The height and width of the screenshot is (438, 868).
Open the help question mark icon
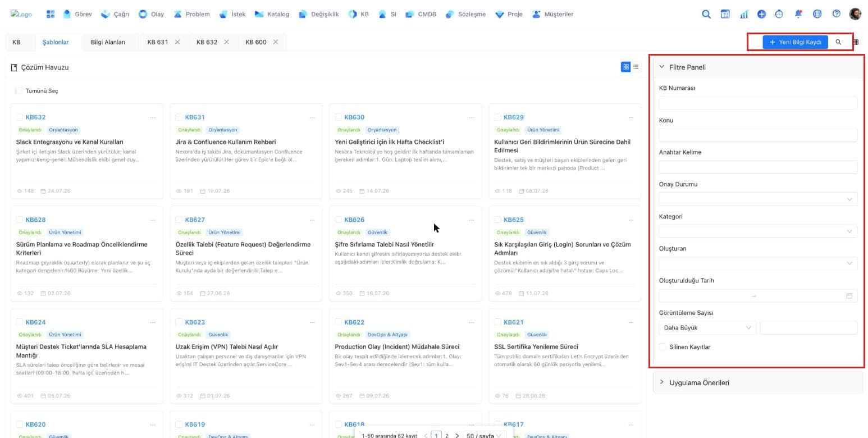click(x=837, y=14)
